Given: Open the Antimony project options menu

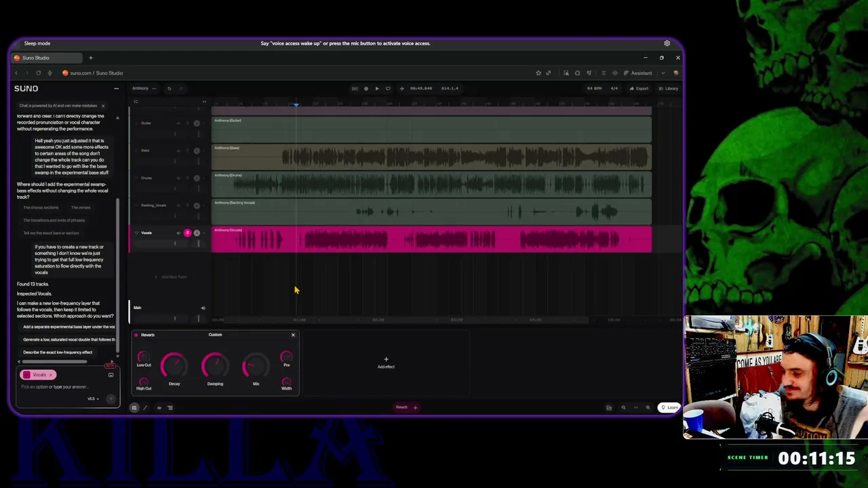Looking at the screenshot, I should coord(154,88).
